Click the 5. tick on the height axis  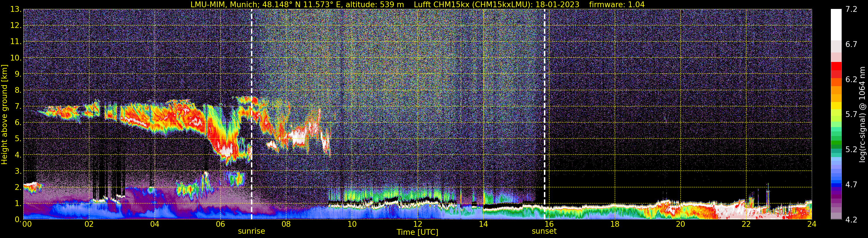tap(18, 139)
